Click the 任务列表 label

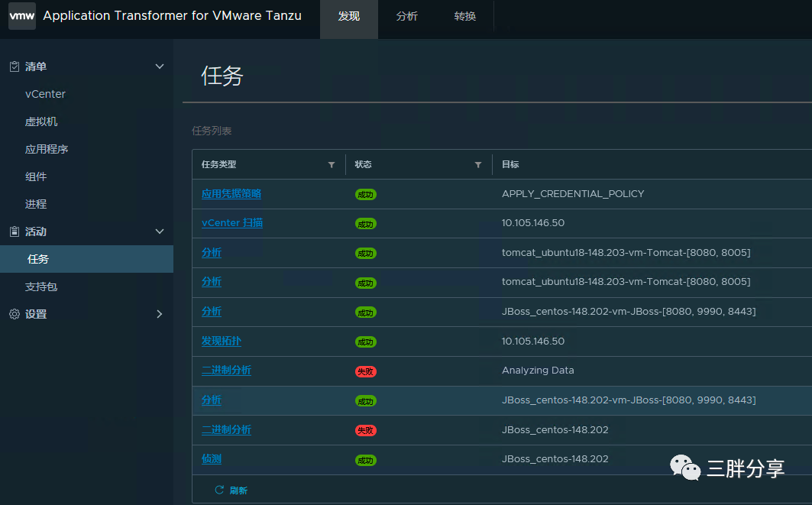[212, 131]
